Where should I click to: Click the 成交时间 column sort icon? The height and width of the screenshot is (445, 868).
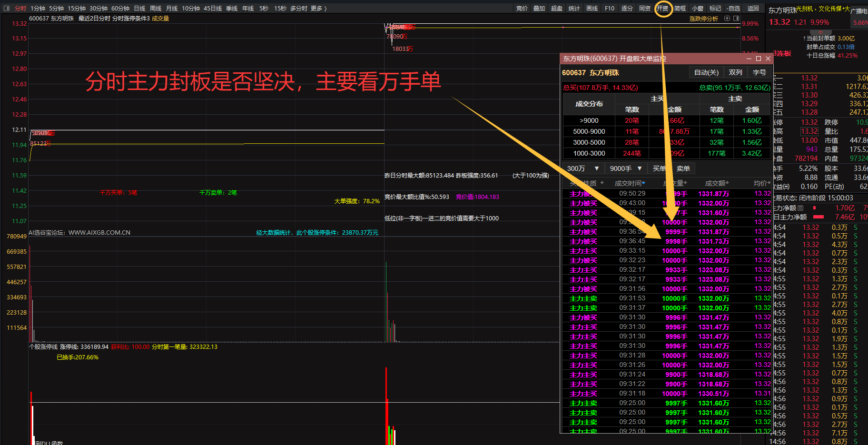tap(643, 183)
